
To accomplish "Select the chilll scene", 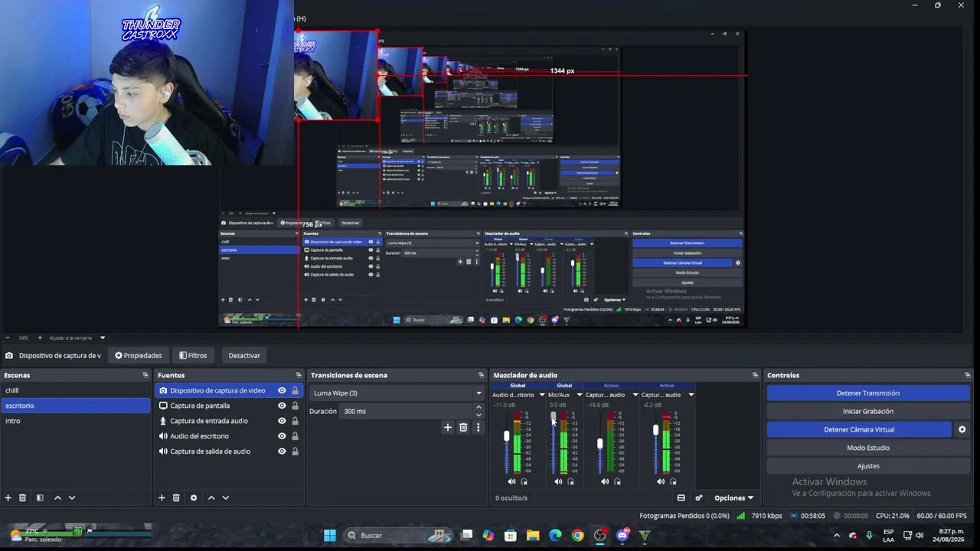I will point(76,390).
